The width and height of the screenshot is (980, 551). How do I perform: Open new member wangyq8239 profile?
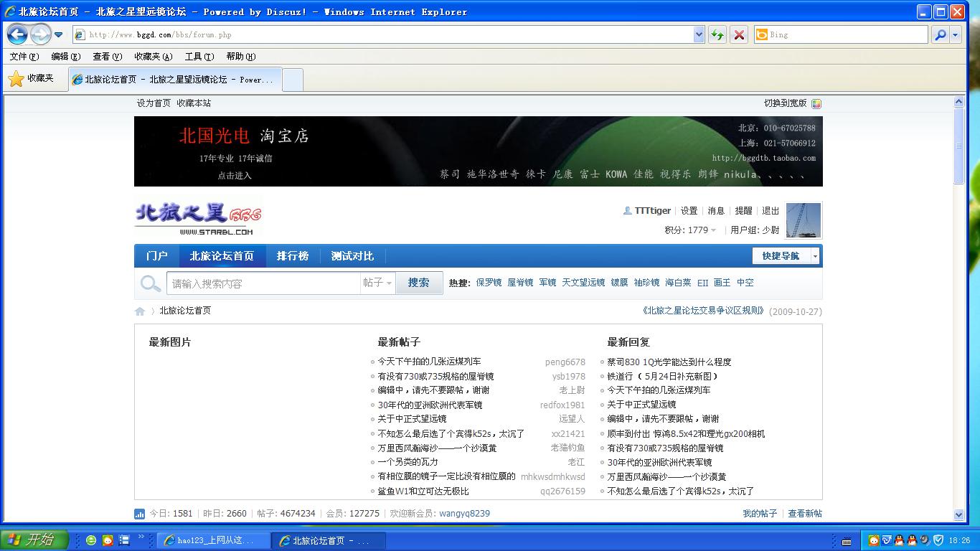pyautogui.click(x=464, y=514)
